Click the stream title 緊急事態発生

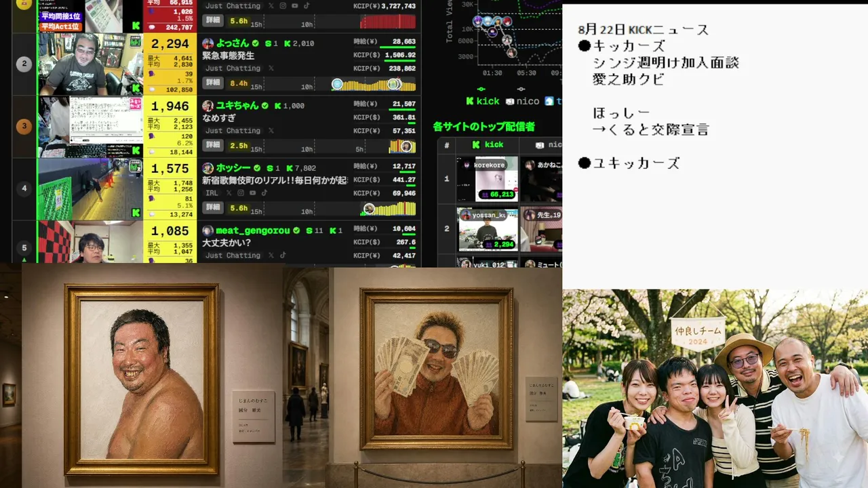click(x=229, y=56)
